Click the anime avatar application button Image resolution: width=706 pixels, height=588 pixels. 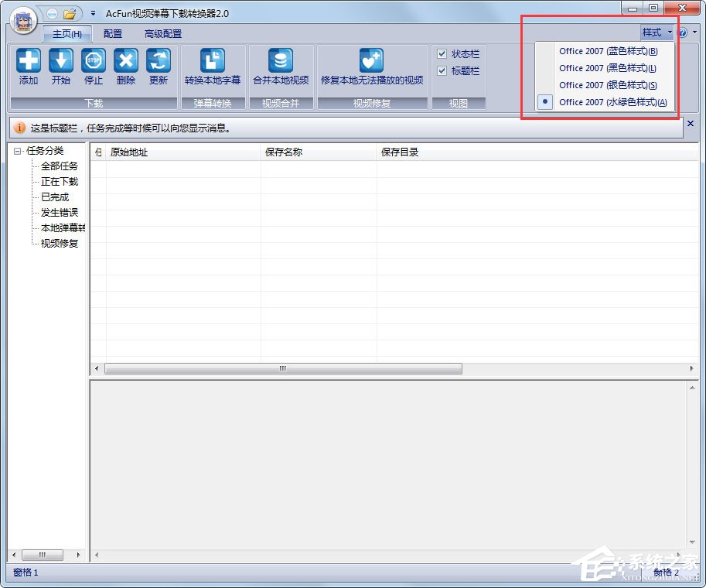23,21
